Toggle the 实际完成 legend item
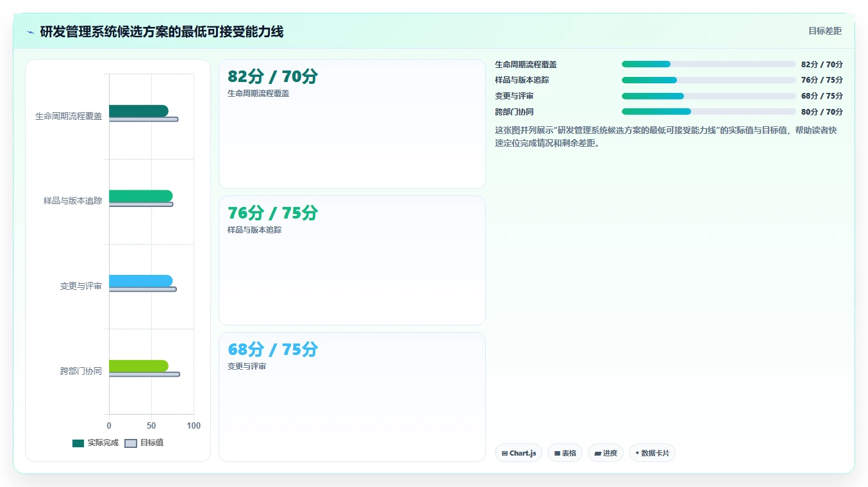Screen dimensions: 868x487 [x=96, y=443]
